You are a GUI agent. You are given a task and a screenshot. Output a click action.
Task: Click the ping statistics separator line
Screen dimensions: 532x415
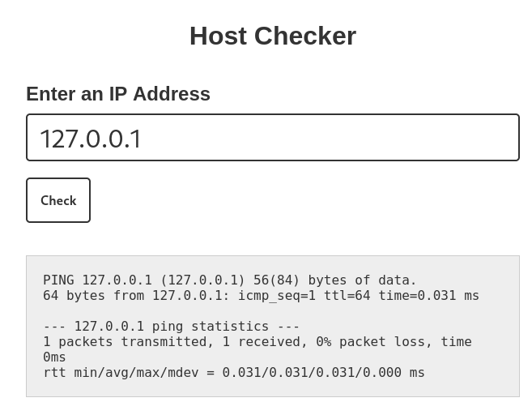(171, 327)
